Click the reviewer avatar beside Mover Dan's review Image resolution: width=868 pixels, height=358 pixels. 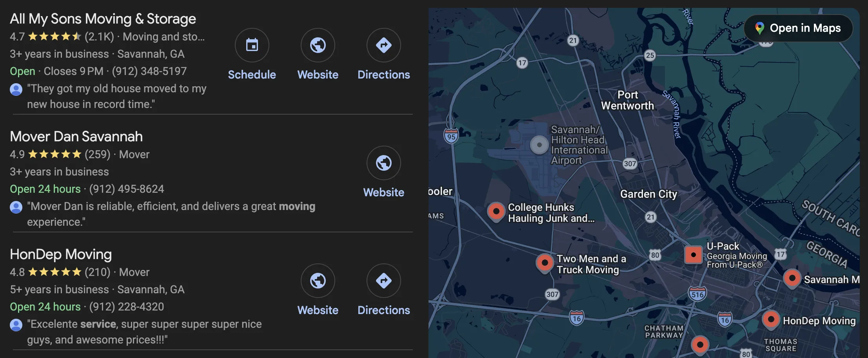click(x=16, y=207)
